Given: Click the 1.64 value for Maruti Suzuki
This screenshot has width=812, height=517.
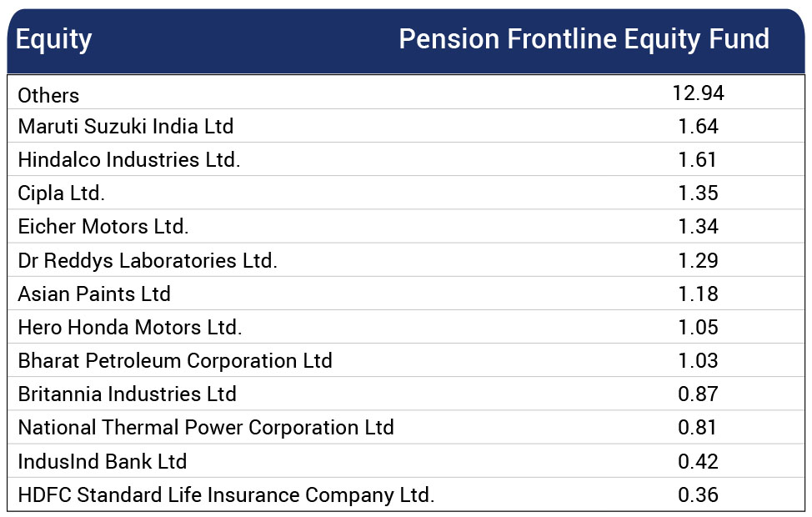Looking at the screenshot, I should pyautogui.click(x=698, y=127).
